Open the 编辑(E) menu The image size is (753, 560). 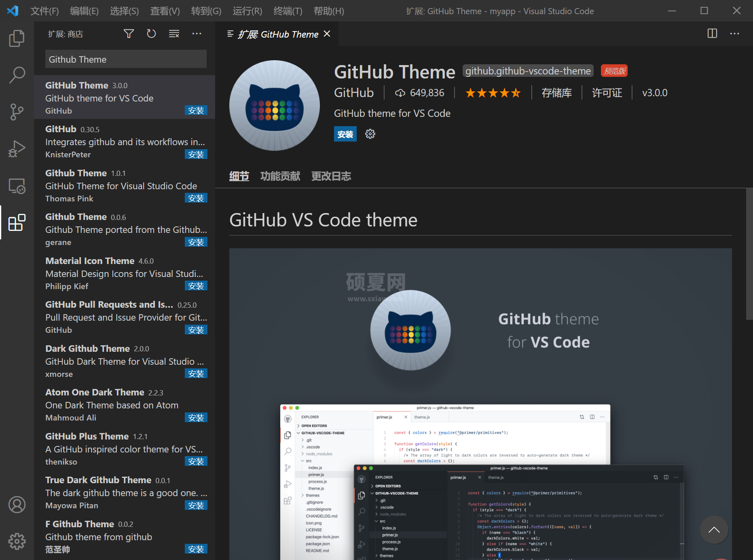(x=84, y=11)
